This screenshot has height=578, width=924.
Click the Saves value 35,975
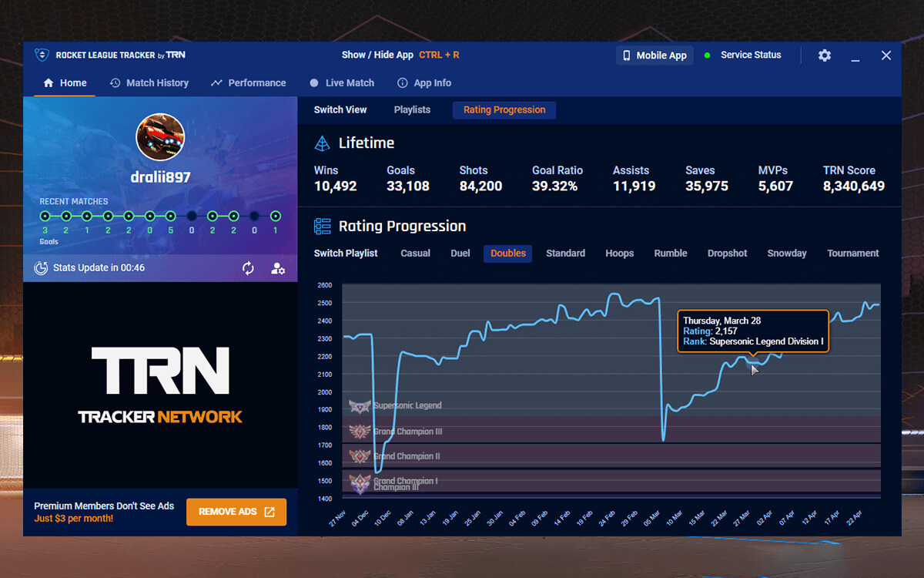tap(707, 186)
